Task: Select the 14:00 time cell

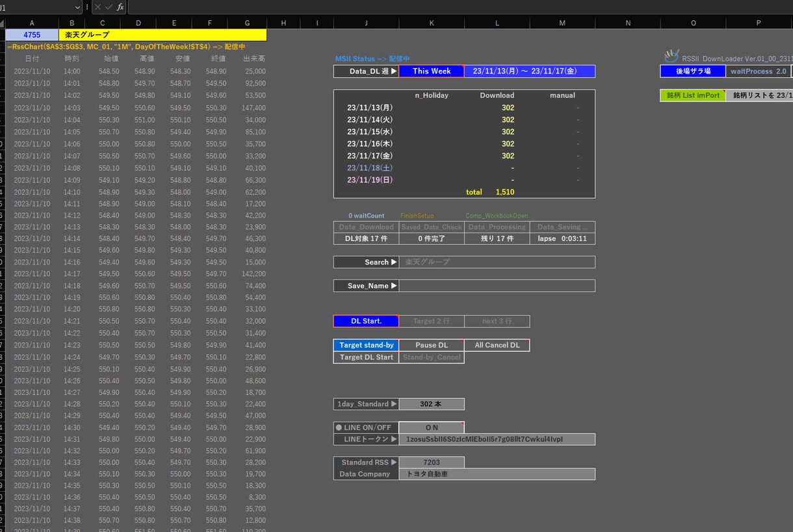Action: click(72, 71)
